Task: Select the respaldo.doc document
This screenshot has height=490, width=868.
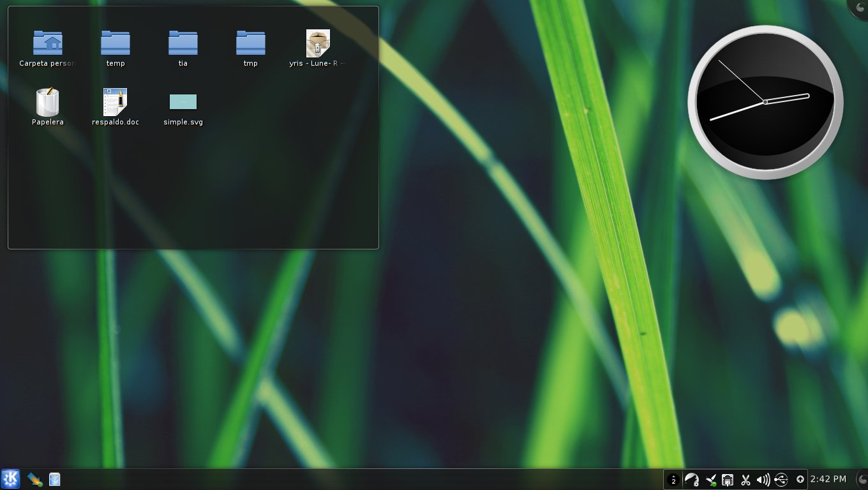Action: (116, 107)
